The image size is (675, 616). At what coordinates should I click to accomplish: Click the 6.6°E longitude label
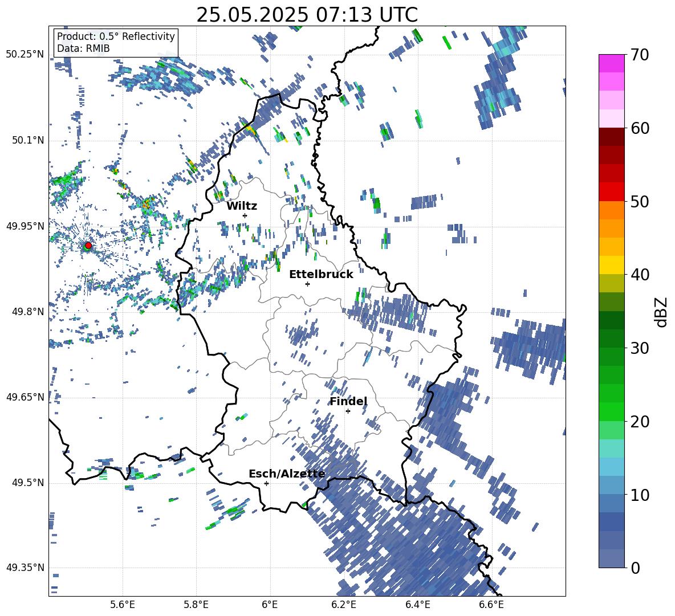(491, 605)
